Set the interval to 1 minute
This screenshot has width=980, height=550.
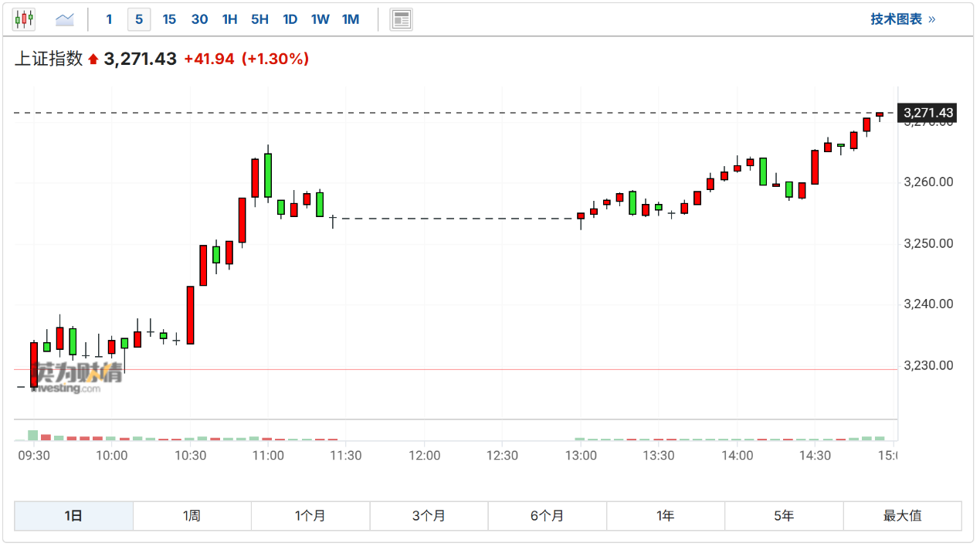[109, 19]
